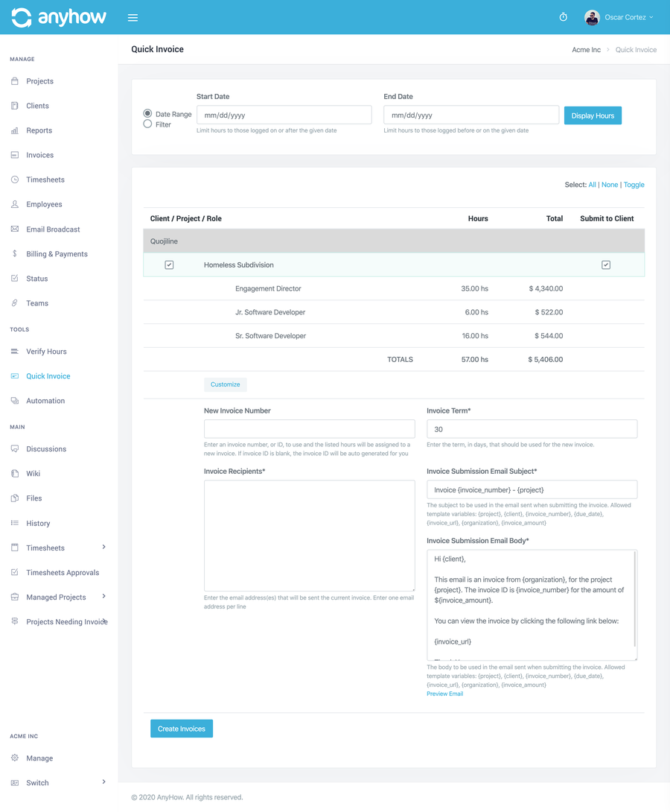Click the Verify Hours icon

(14, 351)
